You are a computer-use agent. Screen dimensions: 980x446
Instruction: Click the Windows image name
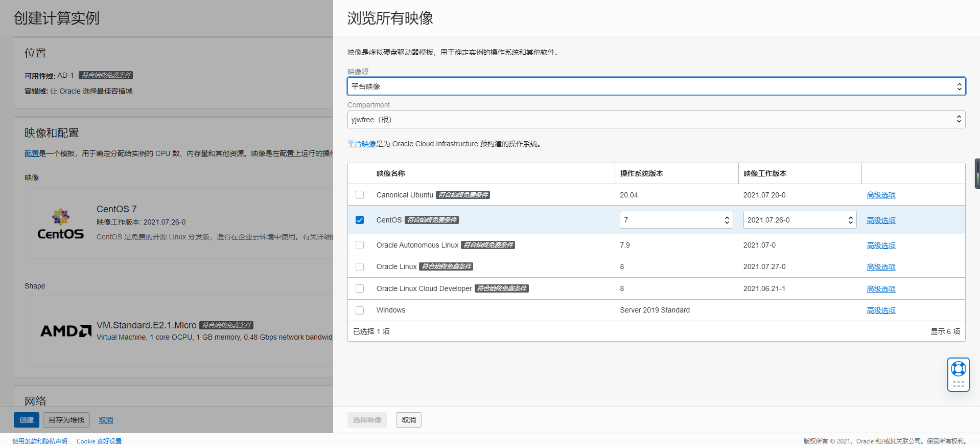coord(391,310)
